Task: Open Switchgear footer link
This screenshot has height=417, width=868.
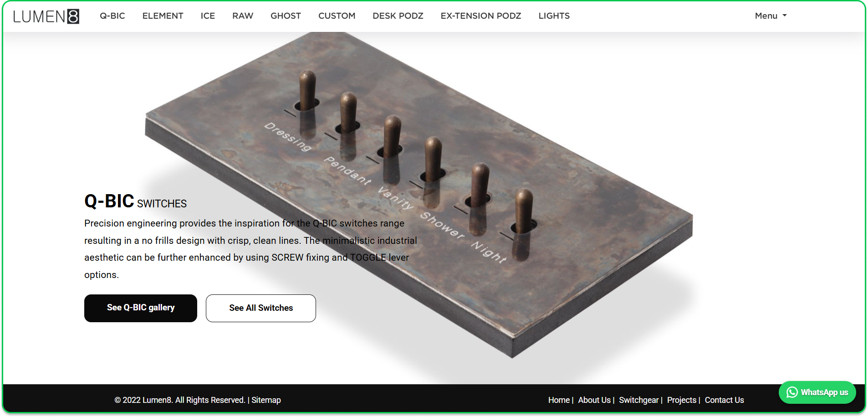Action: [x=638, y=400]
